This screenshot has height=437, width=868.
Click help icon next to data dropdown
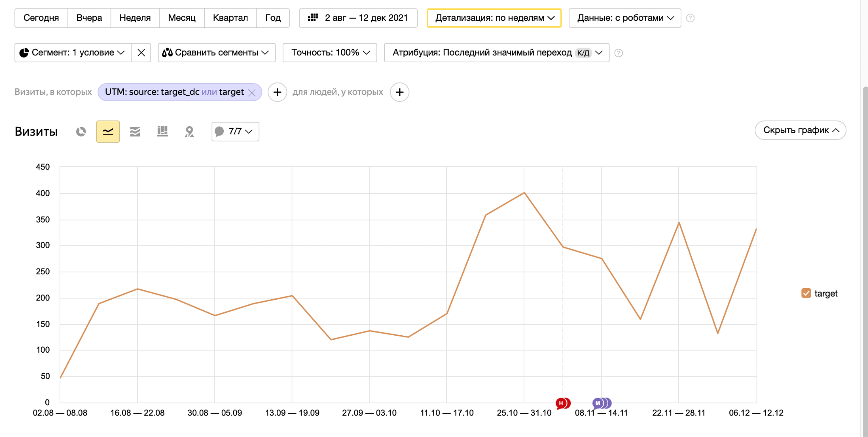tap(690, 18)
